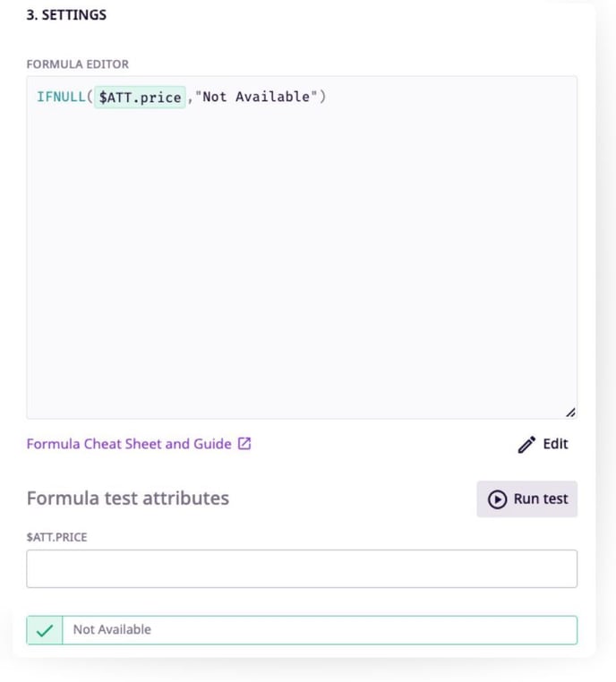
Task: Click the $ATT.PRICE field label
Action: 57,537
